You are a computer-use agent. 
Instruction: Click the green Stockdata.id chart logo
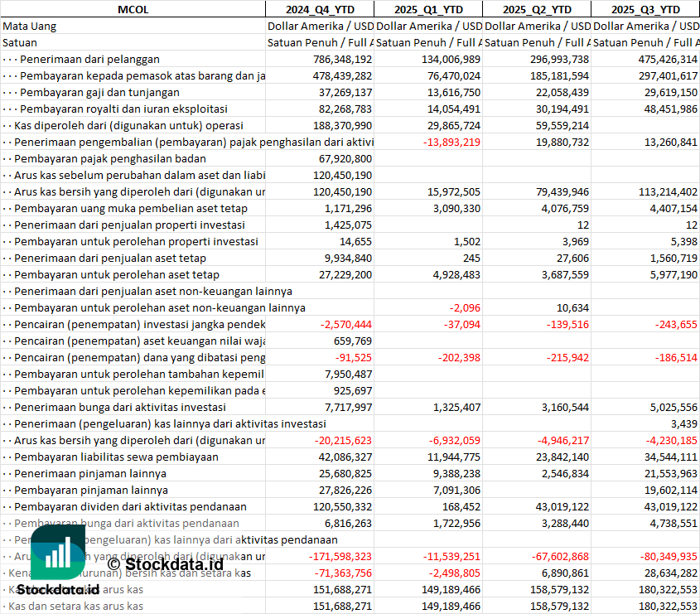tap(58, 553)
